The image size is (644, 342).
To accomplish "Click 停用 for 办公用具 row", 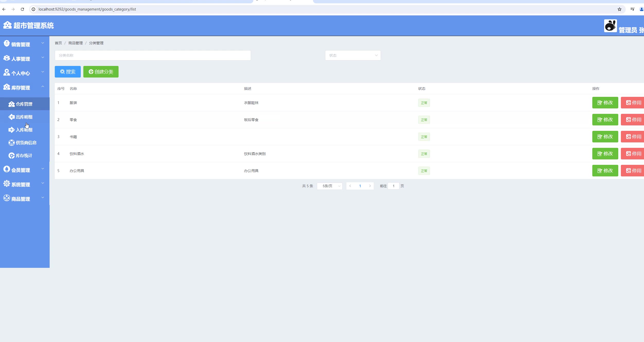I will point(633,171).
